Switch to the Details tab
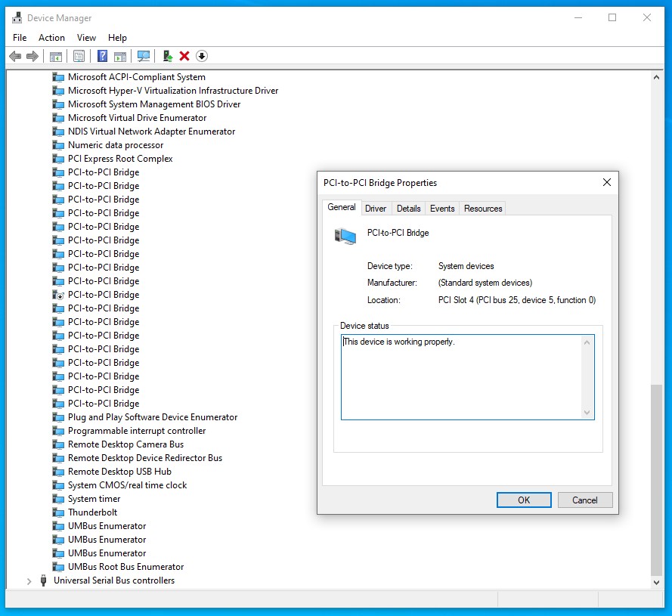The height and width of the screenshot is (616, 672). [408, 209]
